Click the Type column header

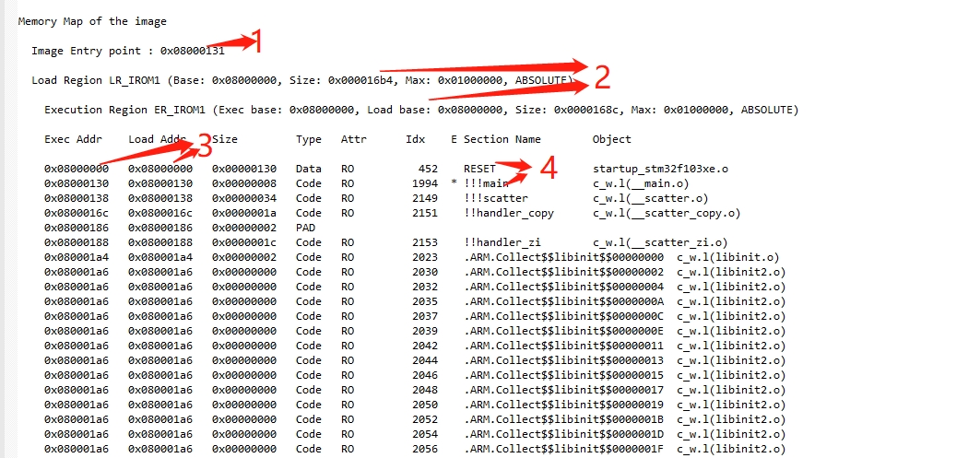308,139
